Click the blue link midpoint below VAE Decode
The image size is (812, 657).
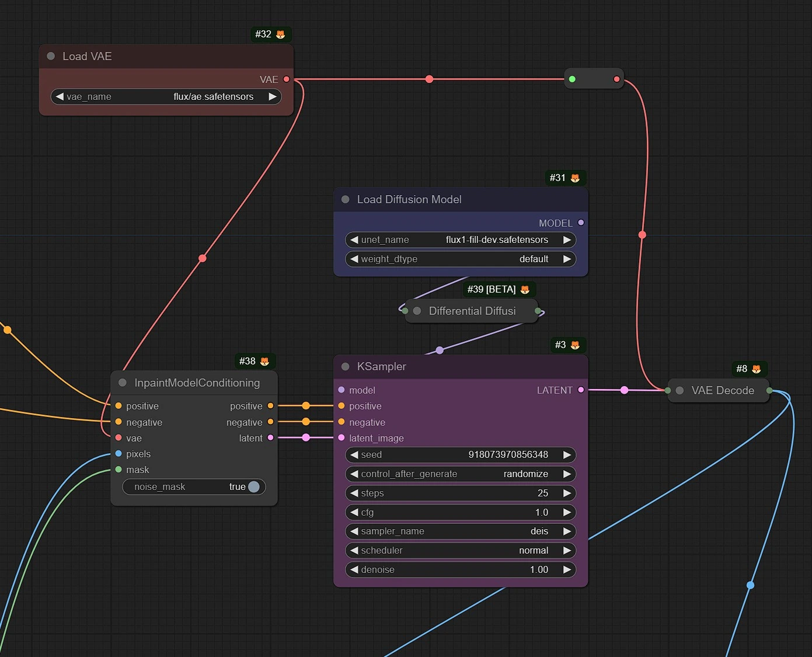[750, 585]
